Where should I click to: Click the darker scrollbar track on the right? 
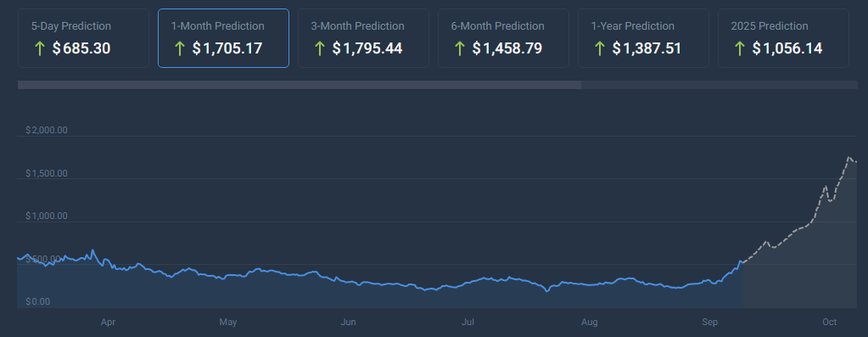click(719, 85)
